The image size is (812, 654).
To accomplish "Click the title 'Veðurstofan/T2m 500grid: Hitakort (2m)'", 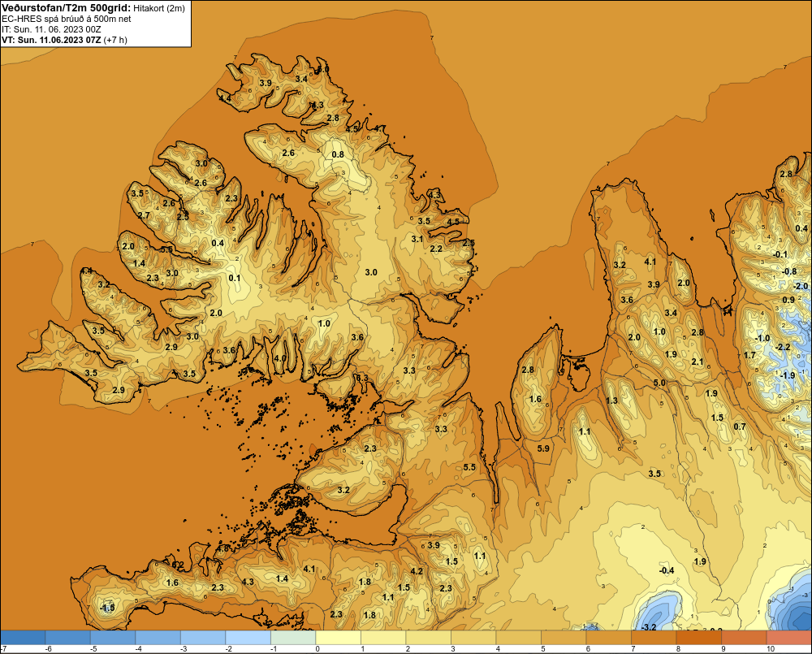I will click(x=93, y=8).
